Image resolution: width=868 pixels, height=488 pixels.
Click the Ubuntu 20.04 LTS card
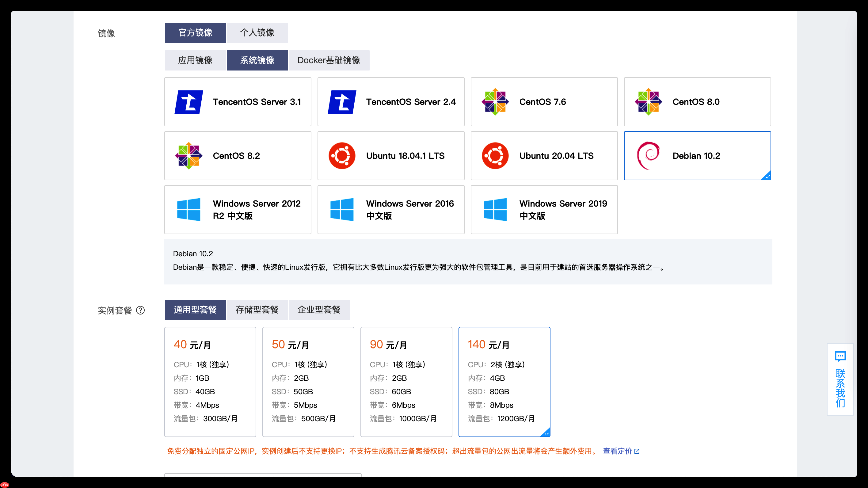pyautogui.click(x=543, y=155)
